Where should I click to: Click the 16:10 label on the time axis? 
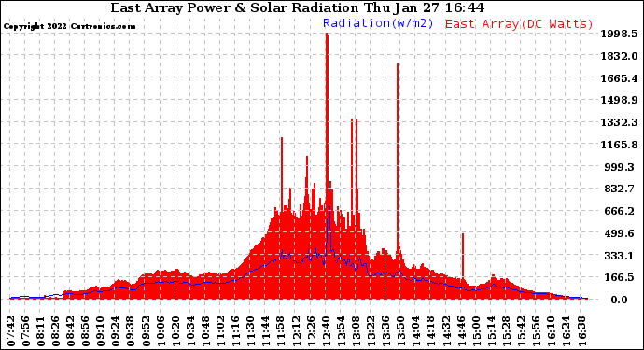click(552, 331)
